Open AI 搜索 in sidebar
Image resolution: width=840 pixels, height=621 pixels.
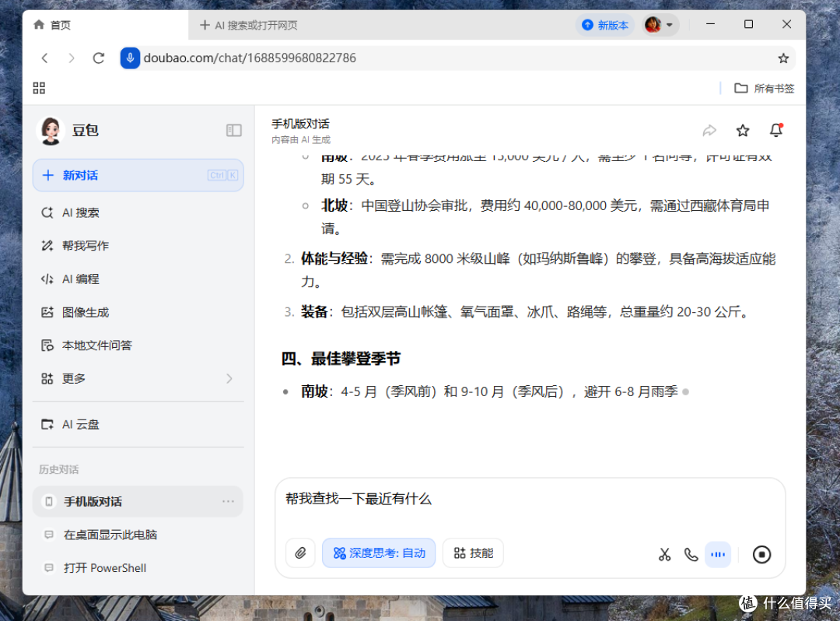coord(138,212)
